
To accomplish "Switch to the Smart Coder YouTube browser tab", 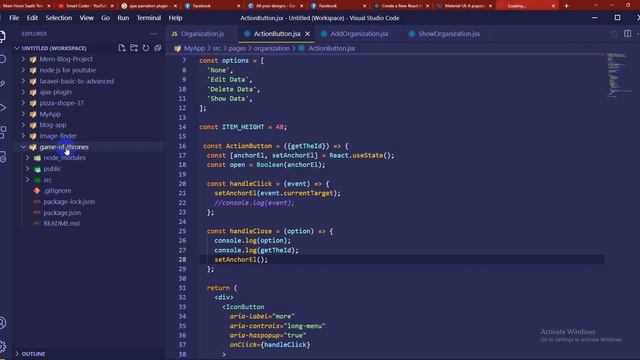I will pyautogui.click(x=86, y=6).
